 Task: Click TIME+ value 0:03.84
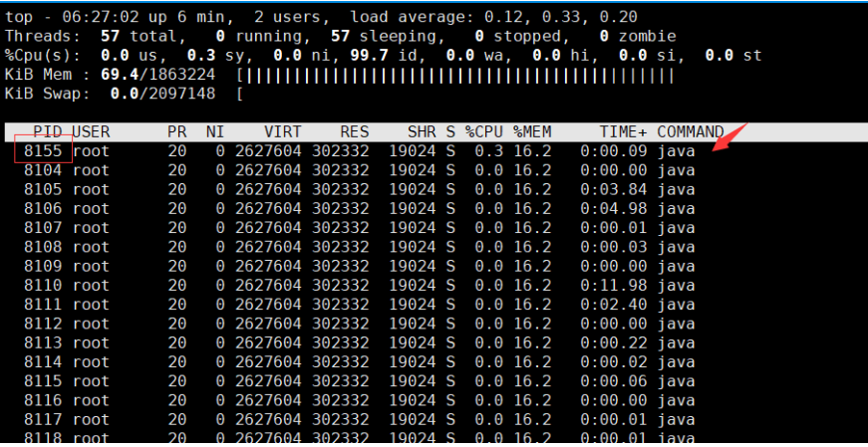[x=613, y=189]
